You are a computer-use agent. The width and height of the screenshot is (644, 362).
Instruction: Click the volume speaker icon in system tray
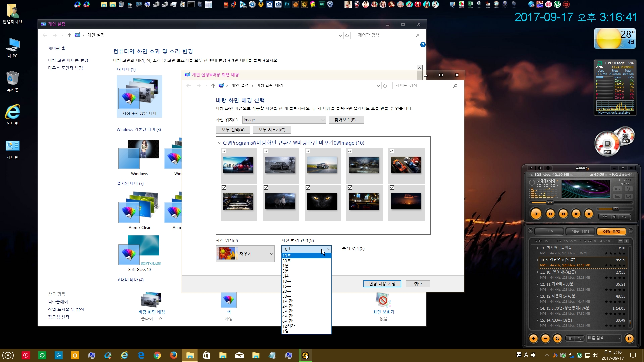tap(595, 355)
